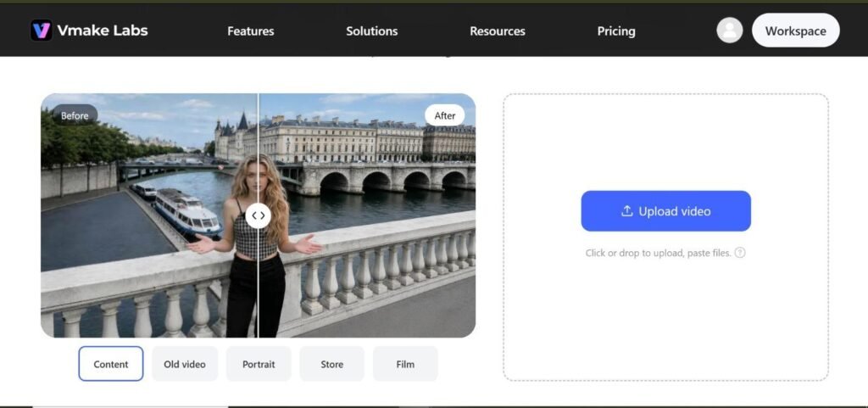Viewport: 868px width, 408px height.
Task: Open the Features menu
Action: pos(250,31)
